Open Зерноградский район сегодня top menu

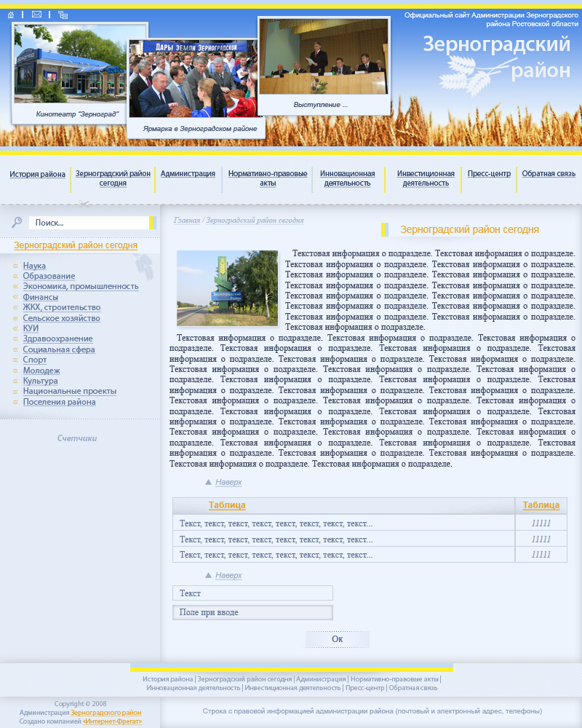(x=113, y=178)
